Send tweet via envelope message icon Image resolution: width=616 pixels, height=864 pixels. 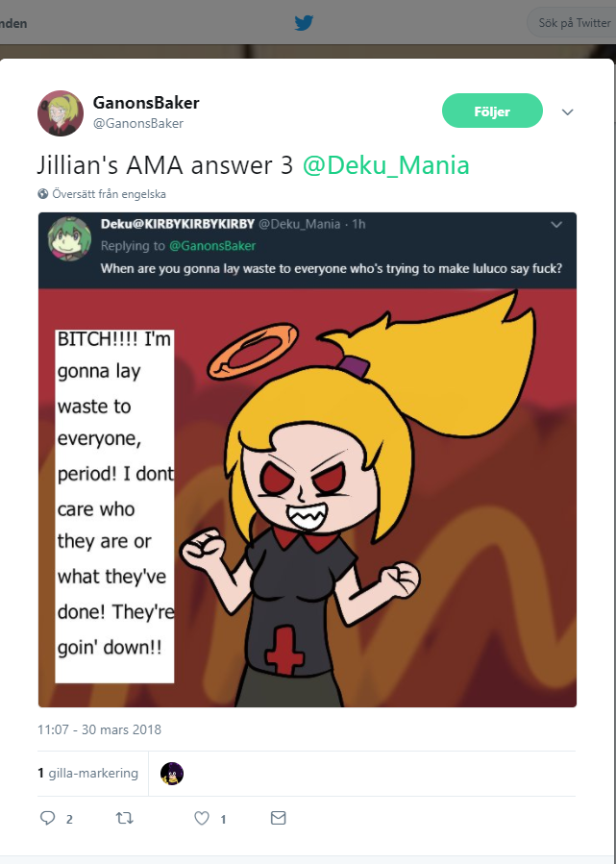point(279,818)
